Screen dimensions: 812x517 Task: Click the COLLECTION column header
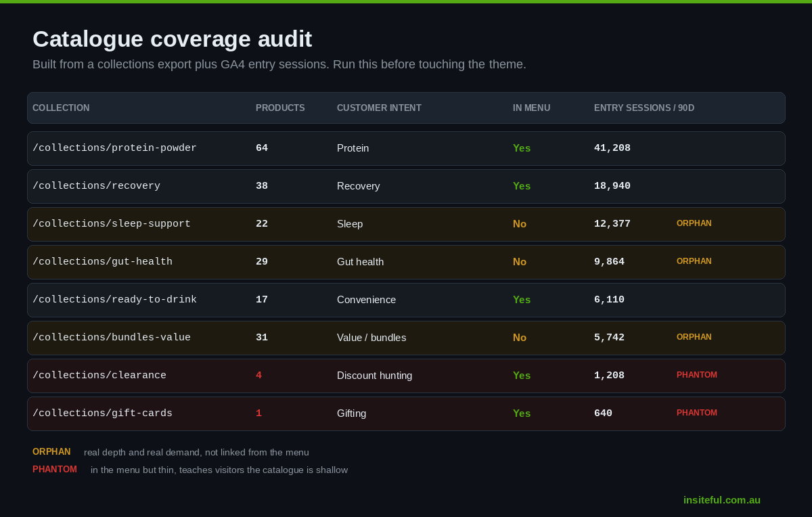[x=61, y=108]
